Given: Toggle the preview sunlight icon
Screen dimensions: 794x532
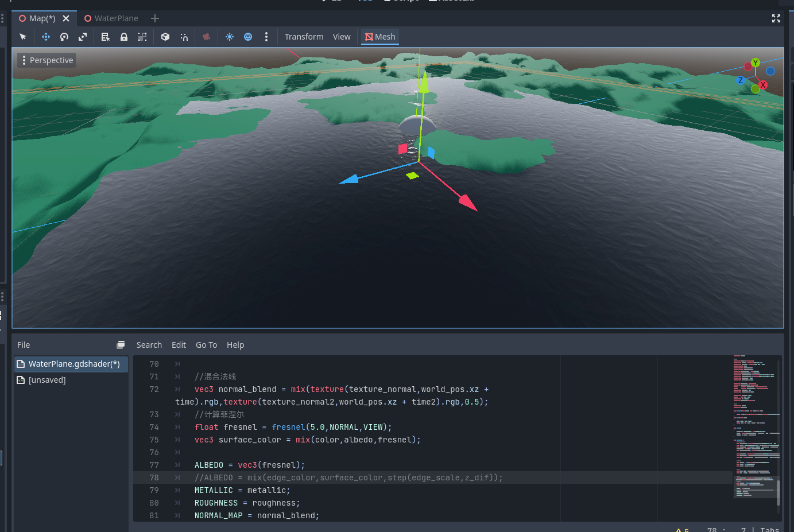Looking at the screenshot, I should (x=230, y=37).
